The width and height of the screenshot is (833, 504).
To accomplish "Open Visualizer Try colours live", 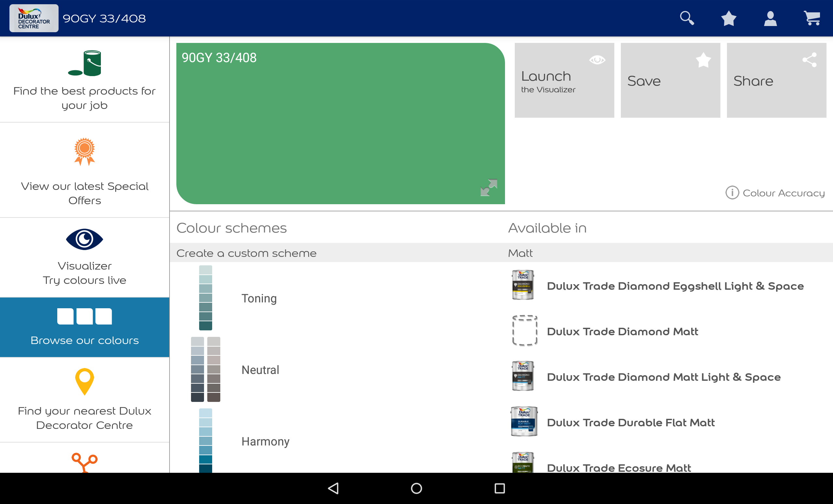I will pos(85,258).
